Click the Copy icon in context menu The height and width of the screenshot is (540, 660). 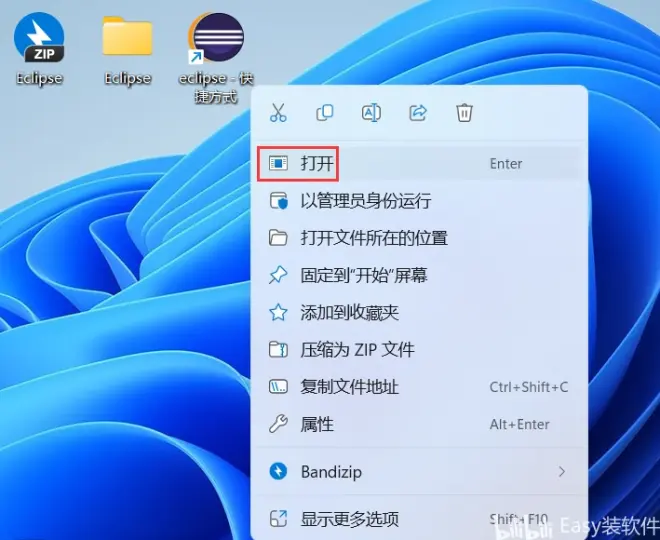[x=325, y=113]
